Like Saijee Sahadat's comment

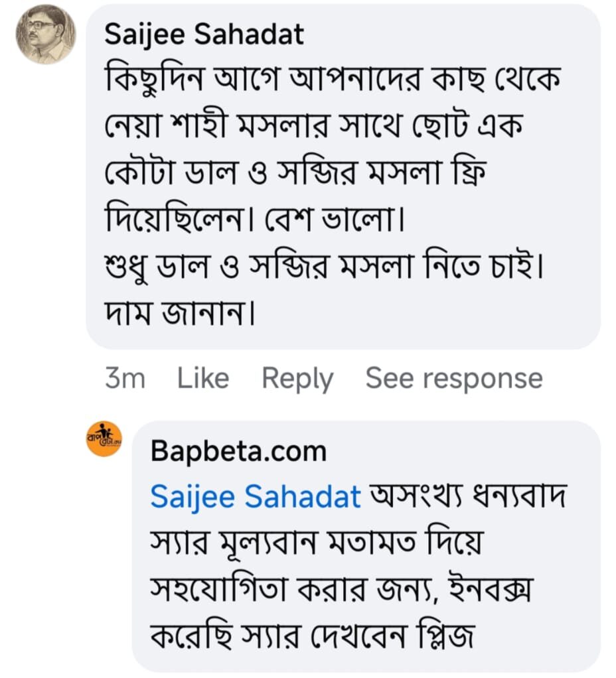click(x=203, y=378)
